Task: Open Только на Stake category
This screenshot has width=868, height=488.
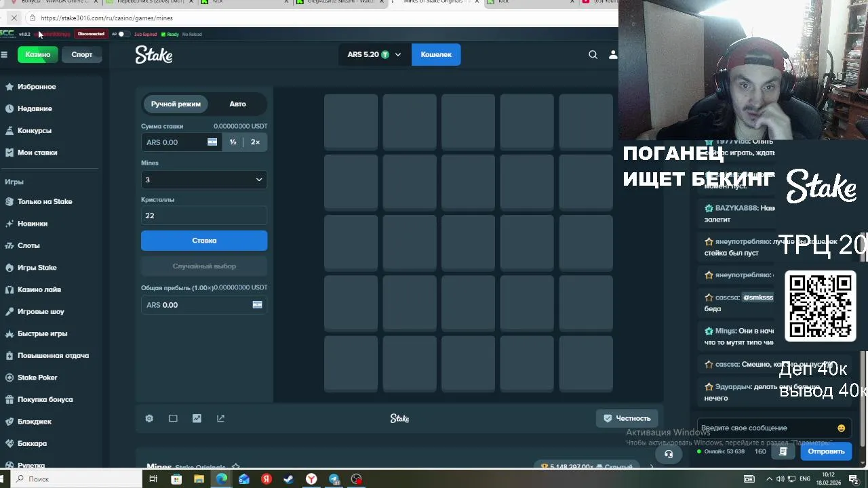Action: 45,201
